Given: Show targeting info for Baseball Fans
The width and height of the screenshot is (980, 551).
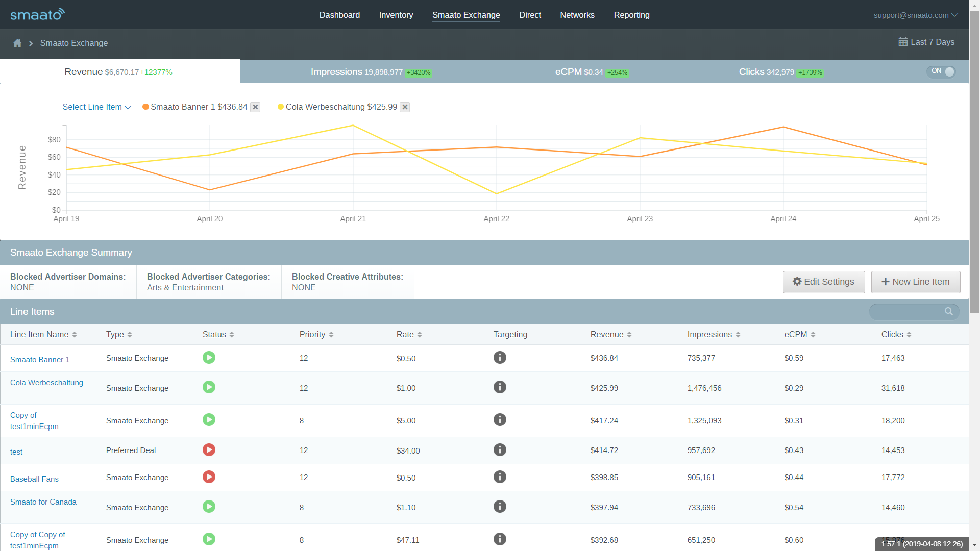Looking at the screenshot, I should pyautogui.click(x=500, y=477).
